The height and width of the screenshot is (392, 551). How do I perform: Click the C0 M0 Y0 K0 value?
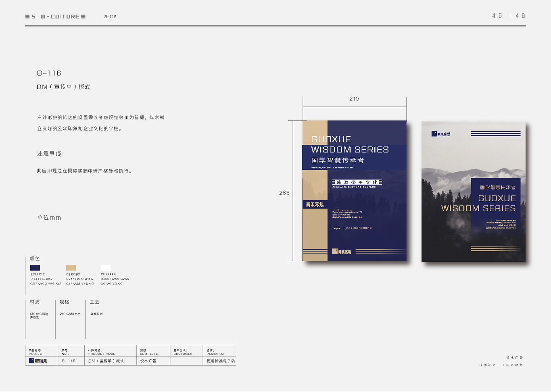point(111,284)
